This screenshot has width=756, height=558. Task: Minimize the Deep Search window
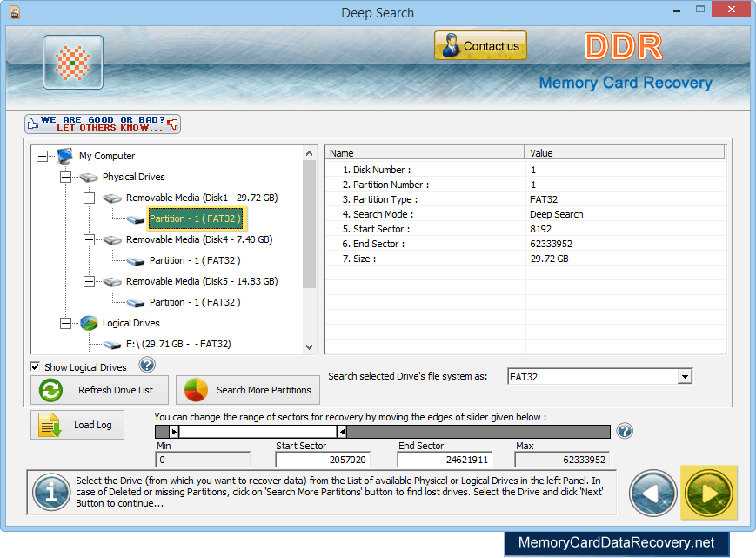click(x=677, y=10)
